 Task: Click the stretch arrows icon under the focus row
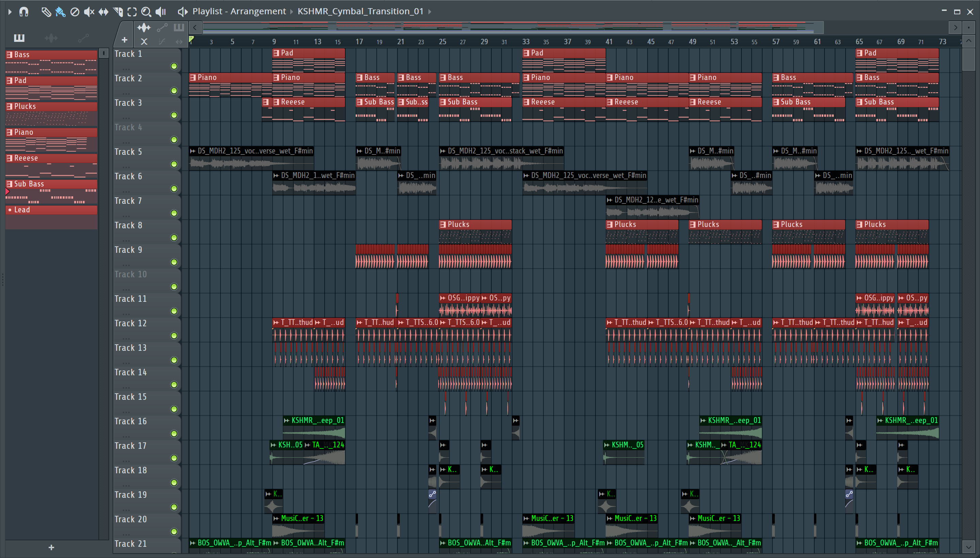tap(179, 42)
